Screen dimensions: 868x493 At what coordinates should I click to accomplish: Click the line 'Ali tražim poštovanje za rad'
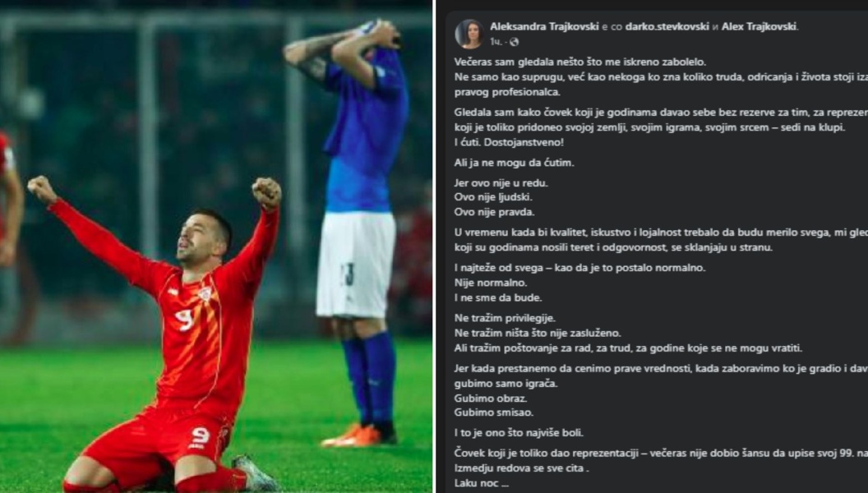(x=628, y=348)
